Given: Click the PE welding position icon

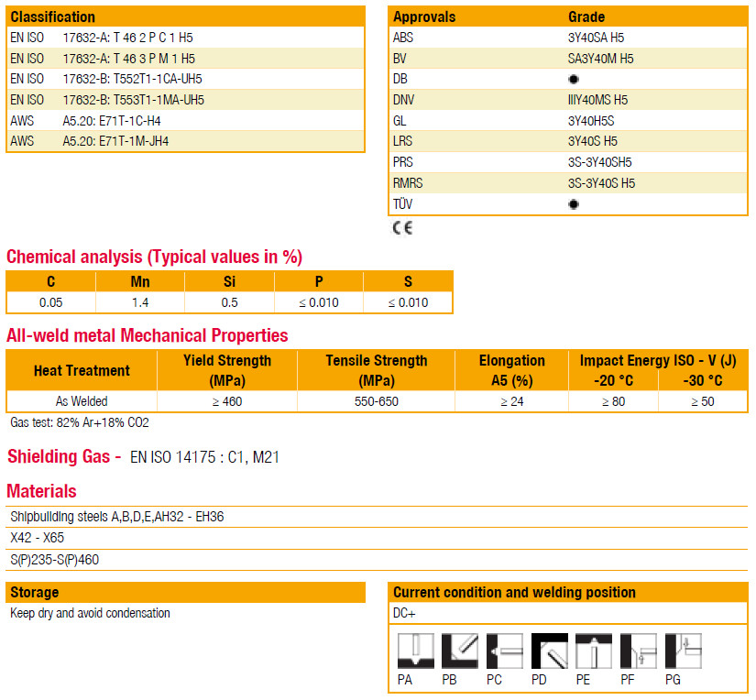Looking at the screenshot, I should [x=594, y=651].
